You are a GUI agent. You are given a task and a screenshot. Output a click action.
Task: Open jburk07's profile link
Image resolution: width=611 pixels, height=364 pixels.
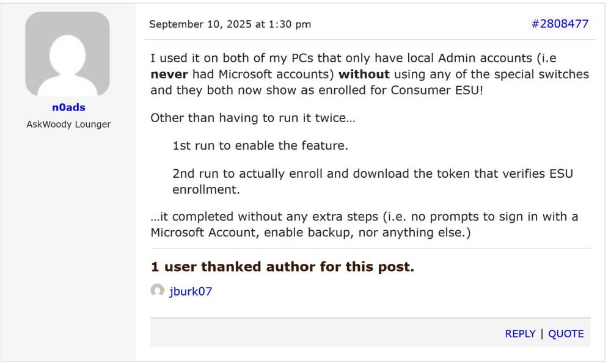(x=189, y=291)
